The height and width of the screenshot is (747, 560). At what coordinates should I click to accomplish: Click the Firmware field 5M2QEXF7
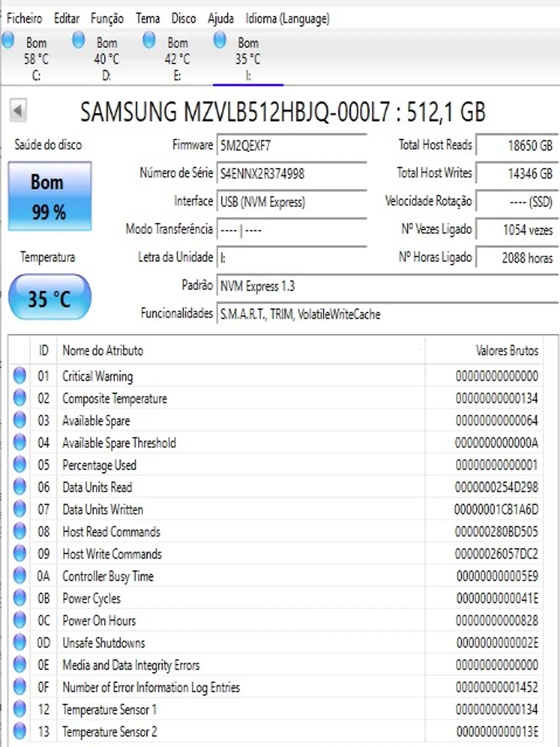[292, 145]
